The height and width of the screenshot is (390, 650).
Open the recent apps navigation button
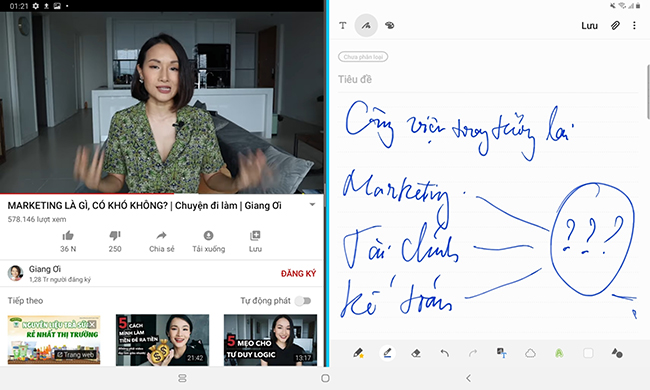point(182,378)
